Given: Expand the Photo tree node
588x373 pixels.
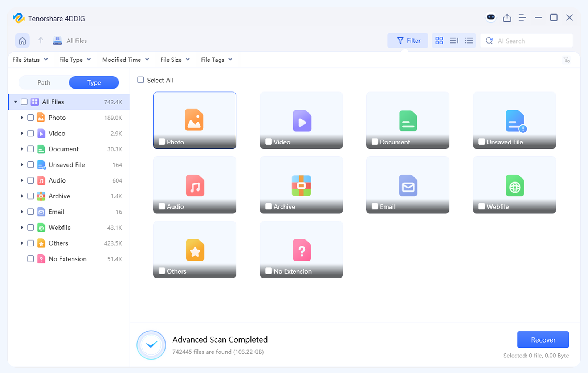Looking at the screenshot, I should click(x=22, y=118).
